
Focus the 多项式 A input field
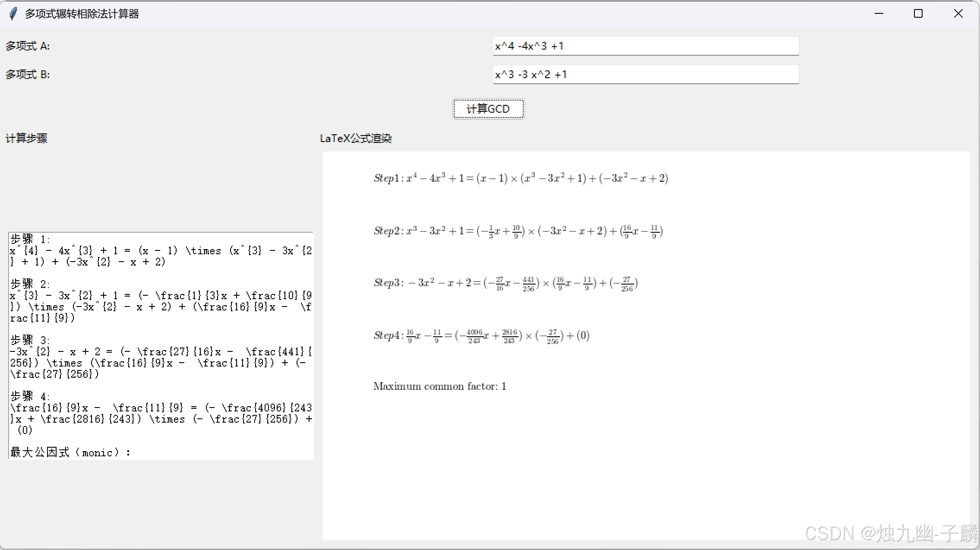pos(645,46)
